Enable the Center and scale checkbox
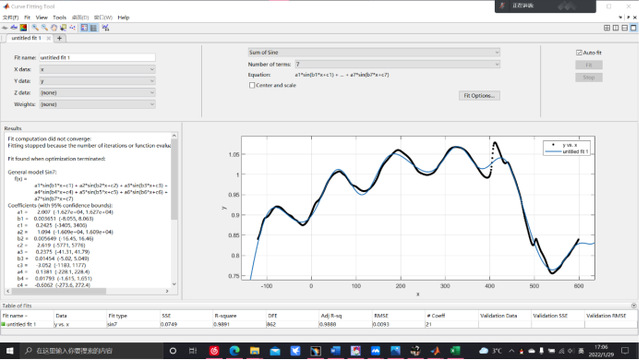639x360 pixels. click(x=252, y=85)
